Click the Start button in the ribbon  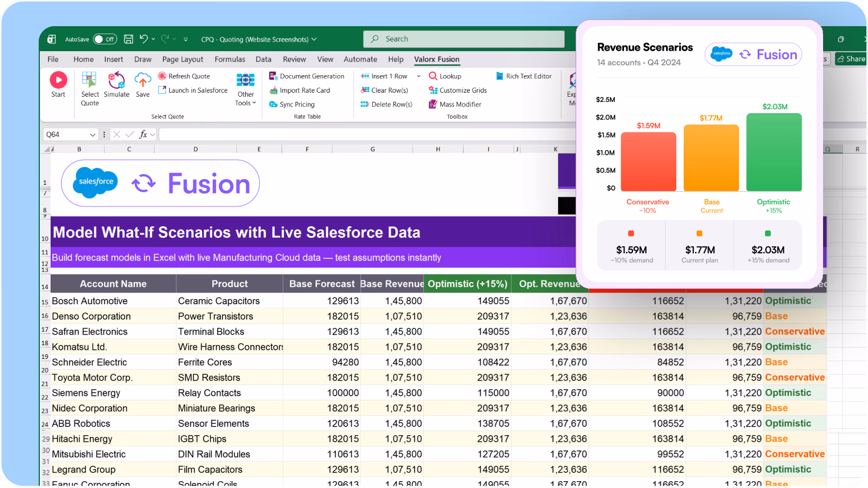pos(58,85)
